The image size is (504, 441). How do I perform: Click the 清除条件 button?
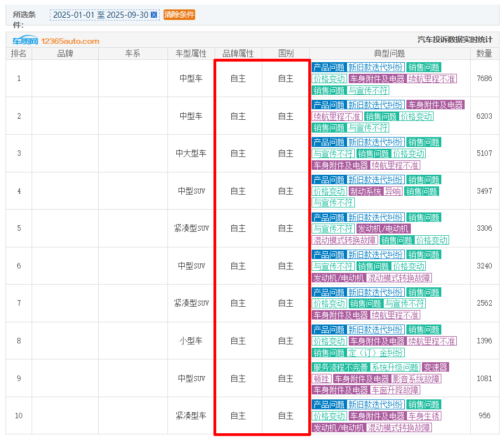179,15
